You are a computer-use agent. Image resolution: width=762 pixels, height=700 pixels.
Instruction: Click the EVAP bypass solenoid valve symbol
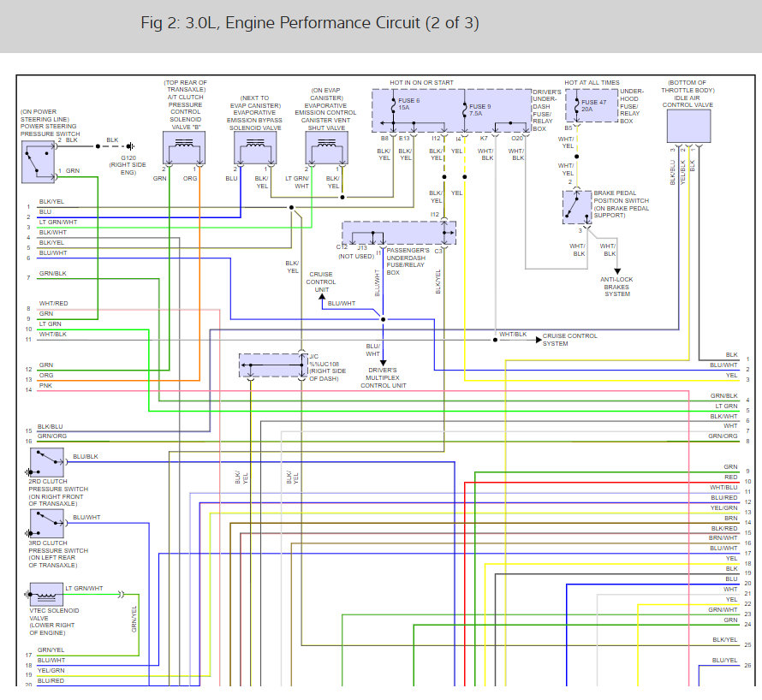(255, 148)
